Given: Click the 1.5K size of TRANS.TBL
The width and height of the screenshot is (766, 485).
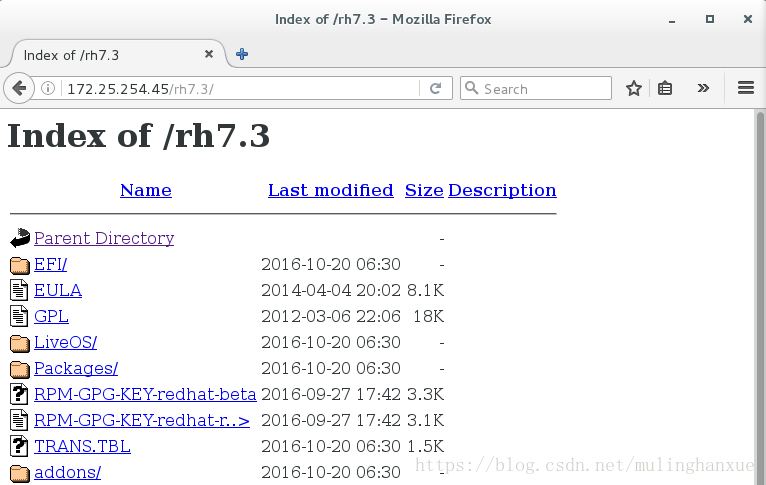Looking at the screenshot, I should pos(426,446).
